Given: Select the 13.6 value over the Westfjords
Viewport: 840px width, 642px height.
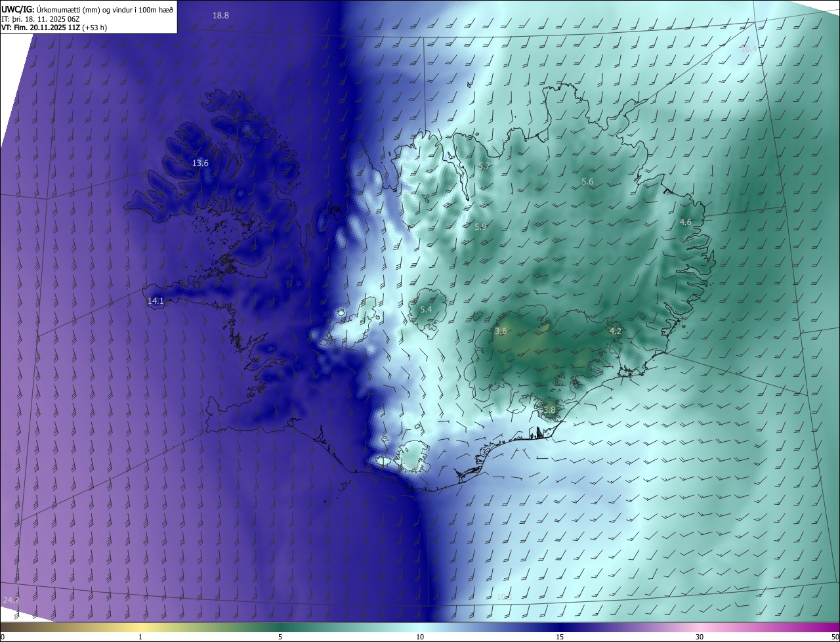Looking at the screenshot, I should click(200, 163).
